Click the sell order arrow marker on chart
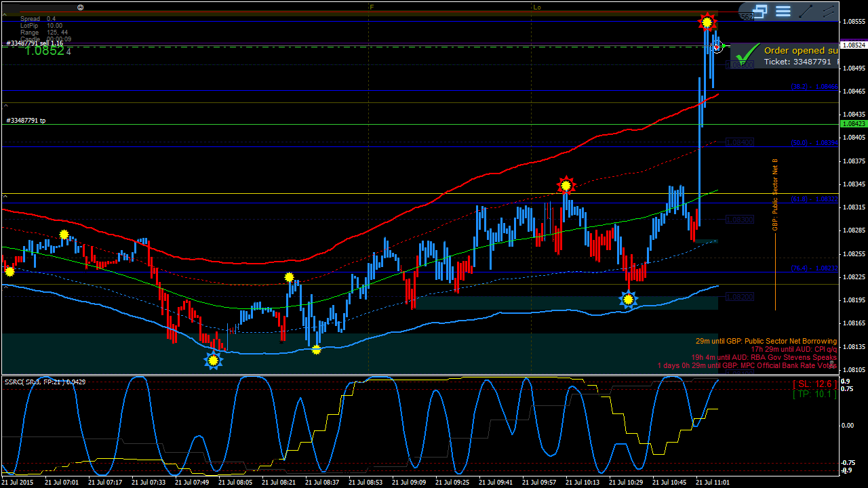The width and height of the screenshot is (868, 488). (717, 47)
